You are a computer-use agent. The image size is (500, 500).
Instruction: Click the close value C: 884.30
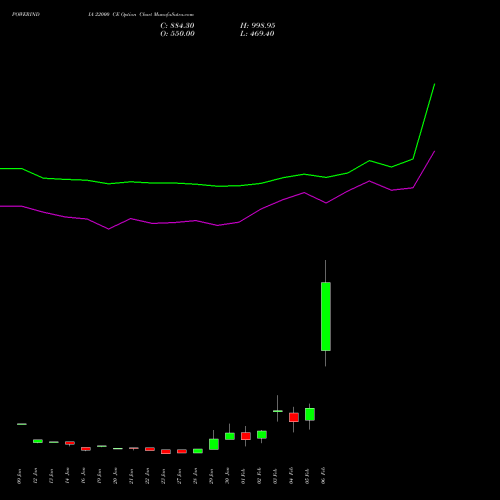[x=177, y=26]
